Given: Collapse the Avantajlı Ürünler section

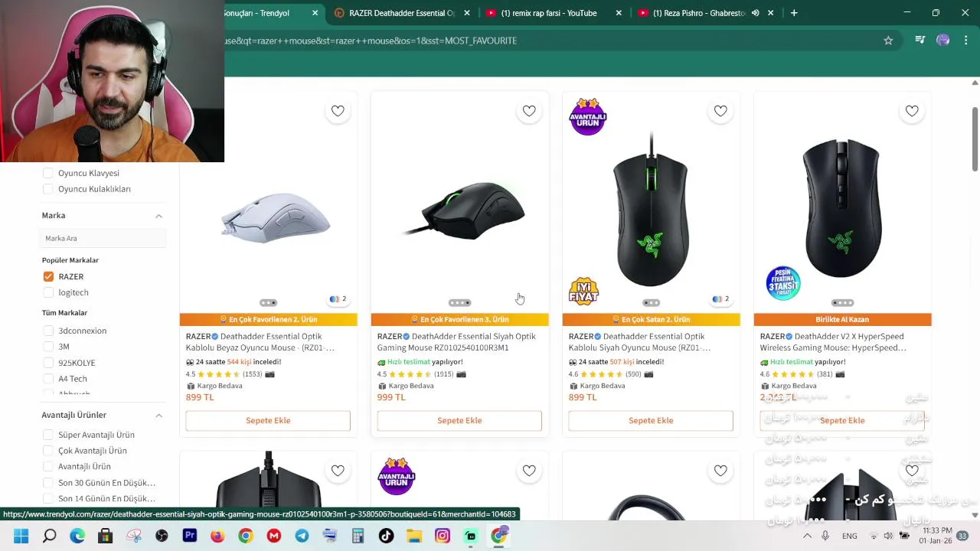Looking at the screenshot, I should 158,415.
